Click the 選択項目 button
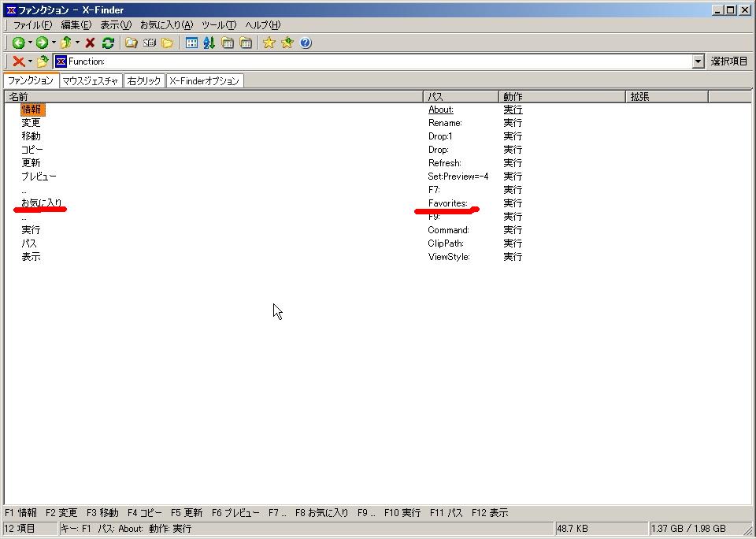Viewport: 756px width, 539px height. 729,61
